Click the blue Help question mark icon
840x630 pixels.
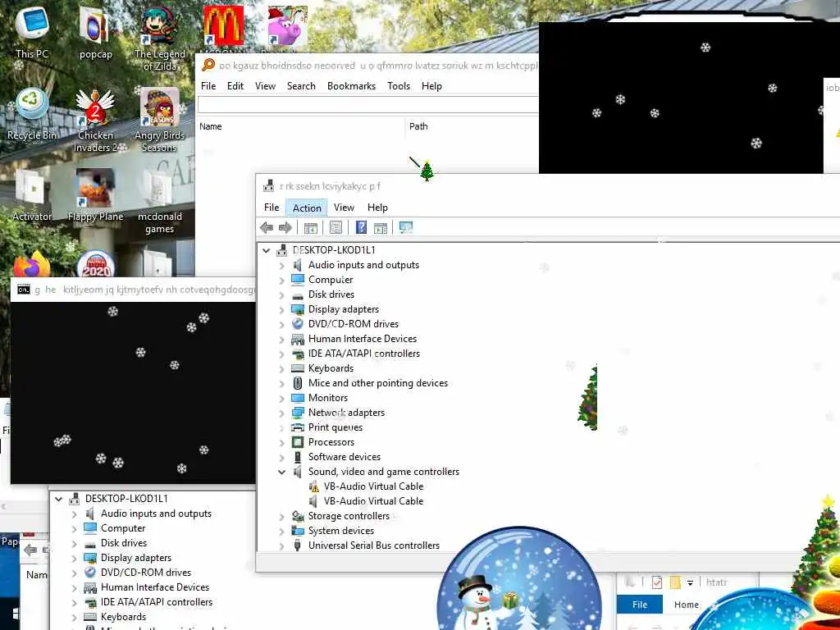(x=361, y=228)
